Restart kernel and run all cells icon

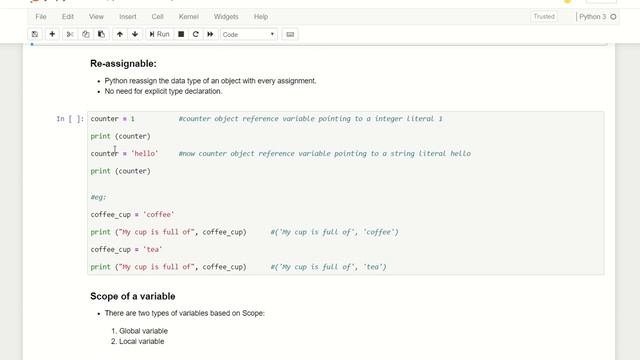210,34
